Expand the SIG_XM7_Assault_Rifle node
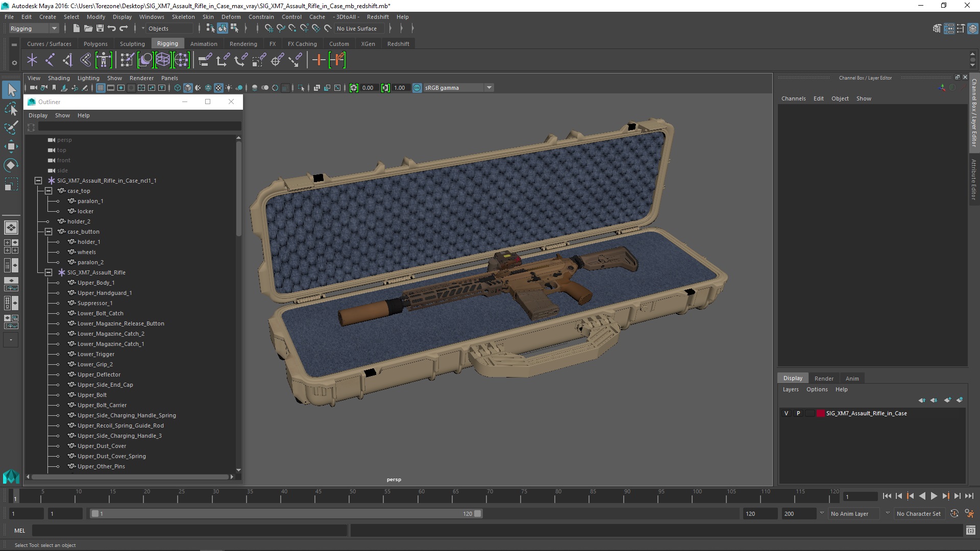The image size is (980, 551). (48, 272)
